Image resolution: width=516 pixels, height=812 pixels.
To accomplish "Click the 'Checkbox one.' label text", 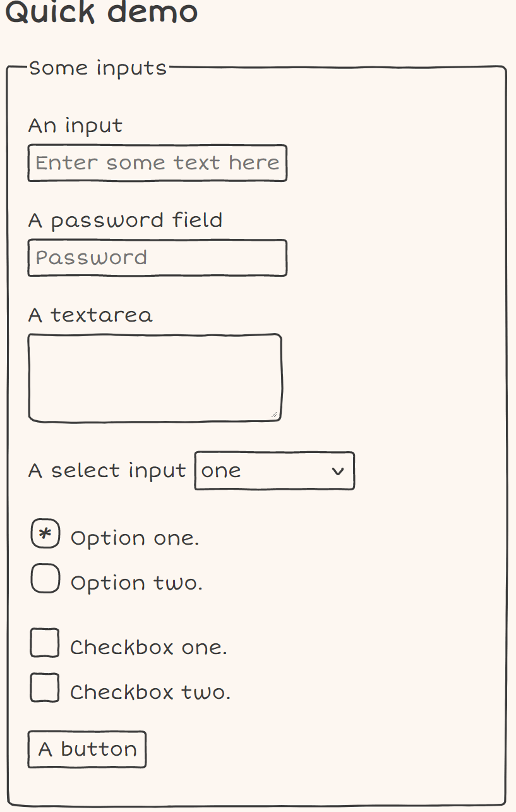I will point(148,648).
